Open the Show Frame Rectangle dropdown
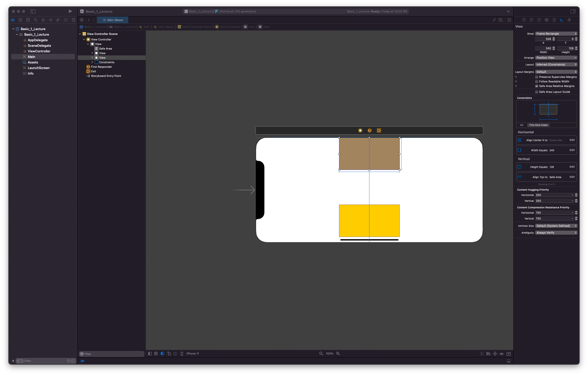The width and height of the screenshot is (588, 375). [x=556, y=34]
